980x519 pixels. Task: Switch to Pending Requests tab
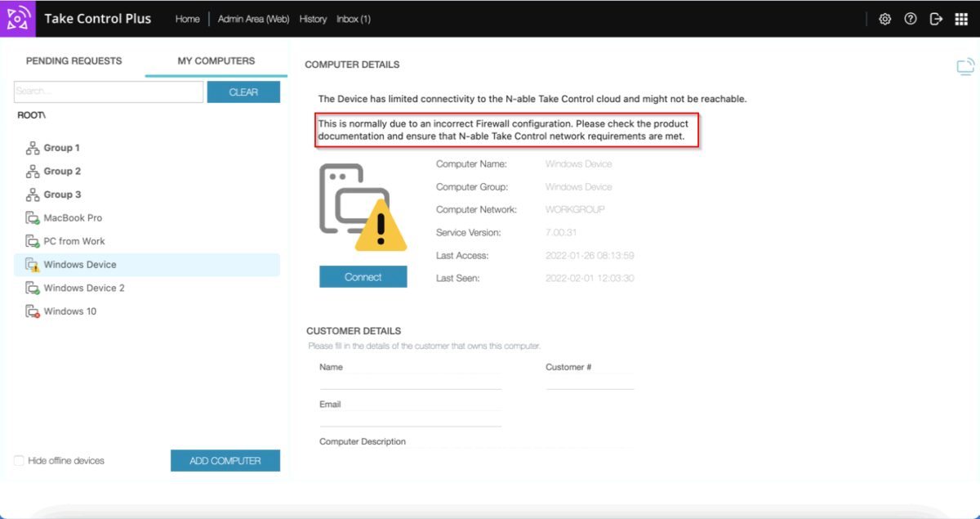73,61
